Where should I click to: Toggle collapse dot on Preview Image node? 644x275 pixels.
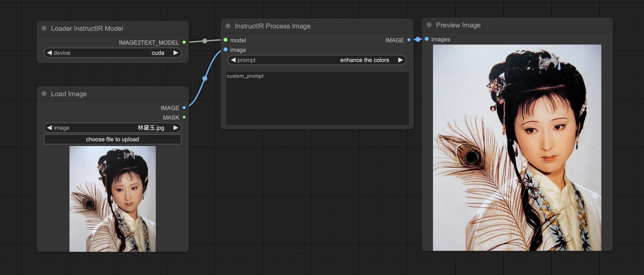tap(429, 25)
